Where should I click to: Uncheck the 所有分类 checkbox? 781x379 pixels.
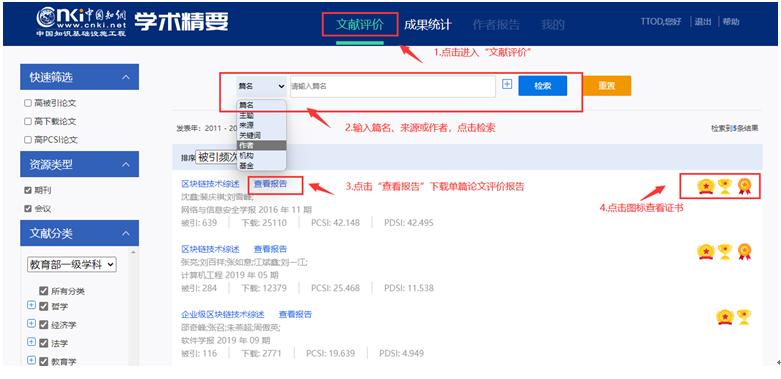[44, 291]
